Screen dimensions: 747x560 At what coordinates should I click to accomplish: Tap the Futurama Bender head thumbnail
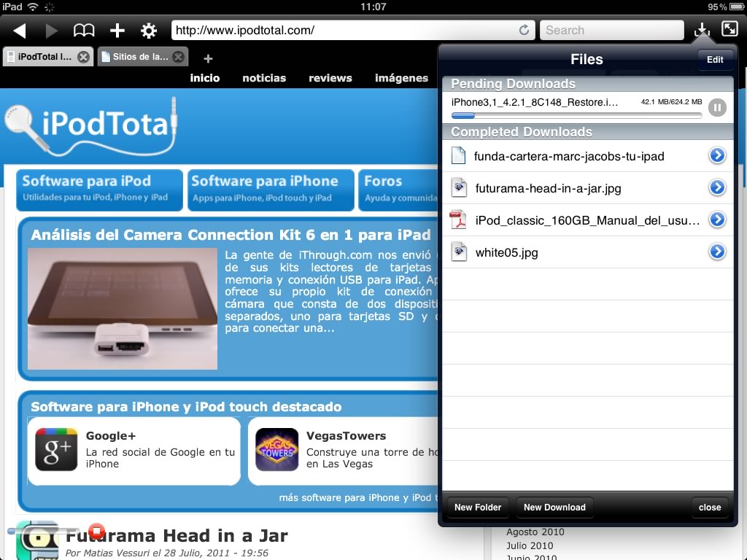tap(38, 540)
